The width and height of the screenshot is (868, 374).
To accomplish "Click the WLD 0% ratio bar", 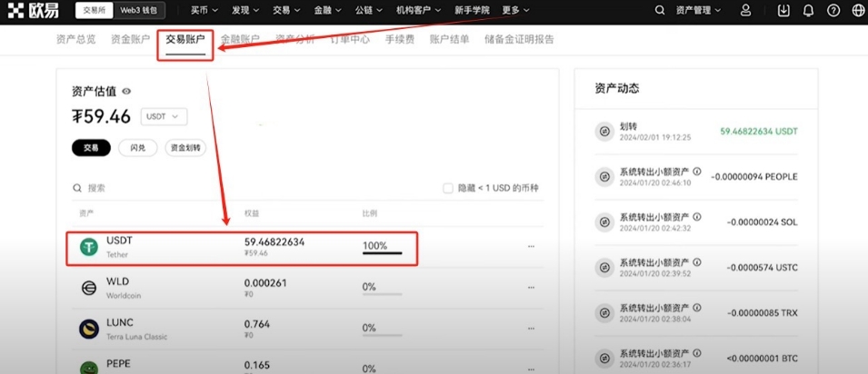I will click(382, 294).
